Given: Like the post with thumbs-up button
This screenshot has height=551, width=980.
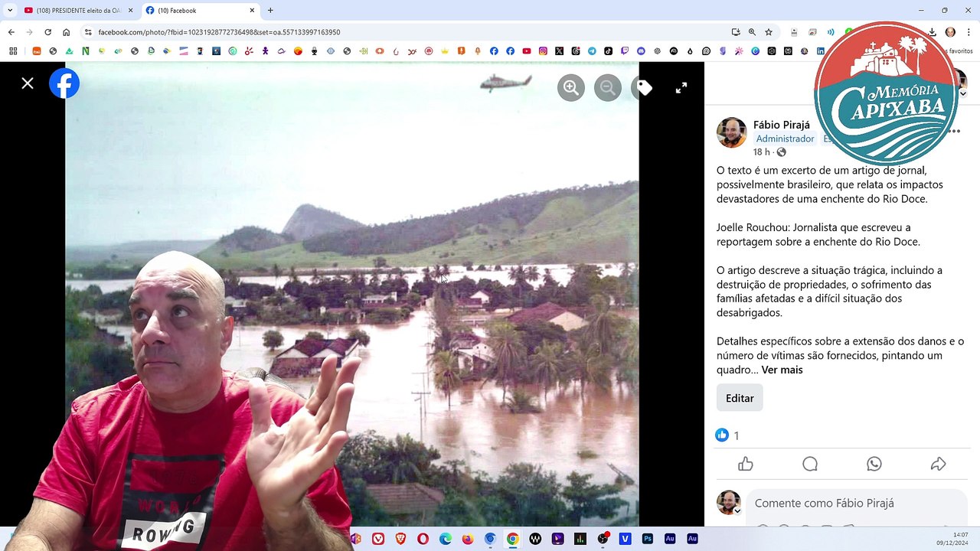Looking at the screenshot, I should (746, 464).
